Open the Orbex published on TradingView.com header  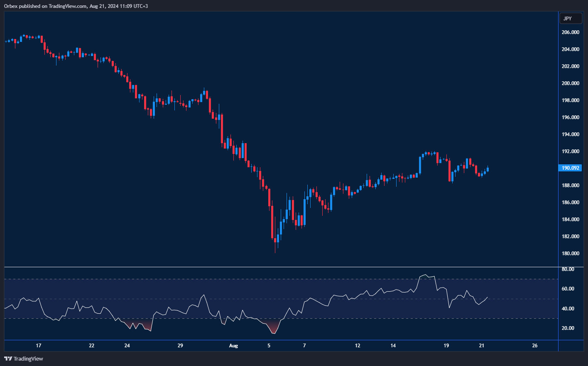click(x=76, y=6)
